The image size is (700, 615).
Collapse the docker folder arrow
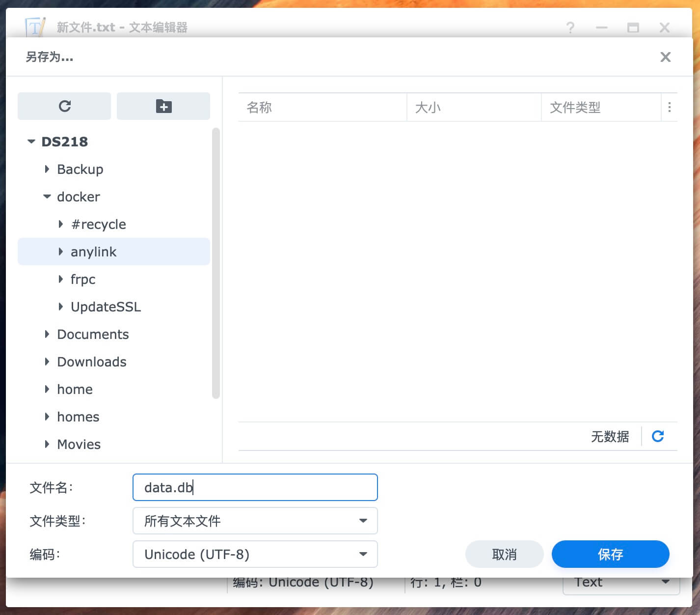pos(47,196)
